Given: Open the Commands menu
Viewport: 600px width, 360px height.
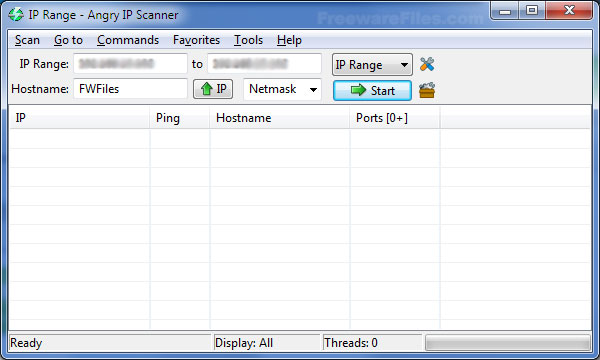Looking at the screenshot, I should (128, 40).
